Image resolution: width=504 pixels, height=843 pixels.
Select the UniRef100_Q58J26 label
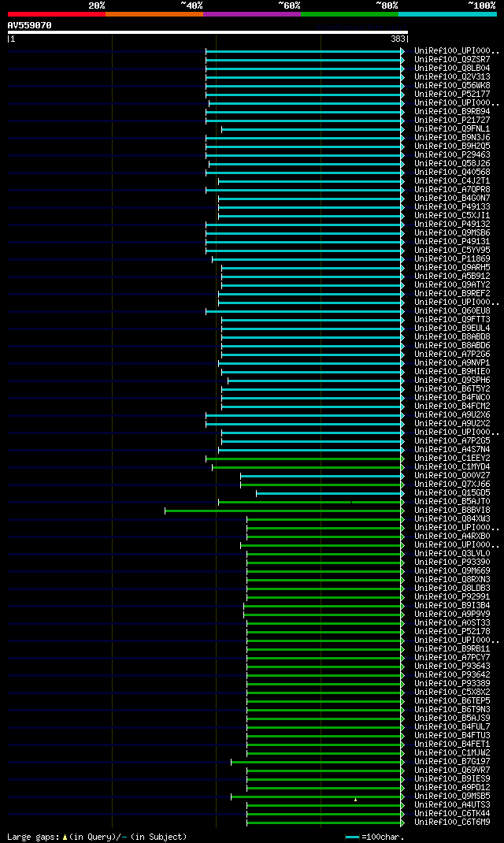coord(452,163)
